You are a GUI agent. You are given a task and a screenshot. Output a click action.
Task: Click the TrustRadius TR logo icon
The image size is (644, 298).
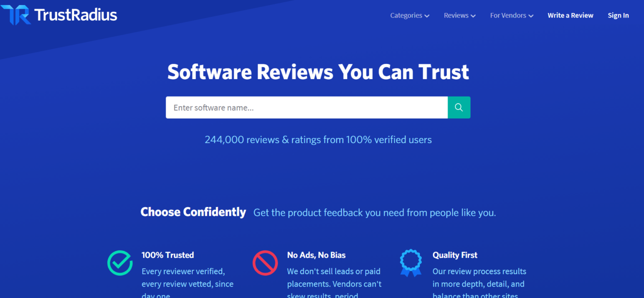click(x=16, y=15)
